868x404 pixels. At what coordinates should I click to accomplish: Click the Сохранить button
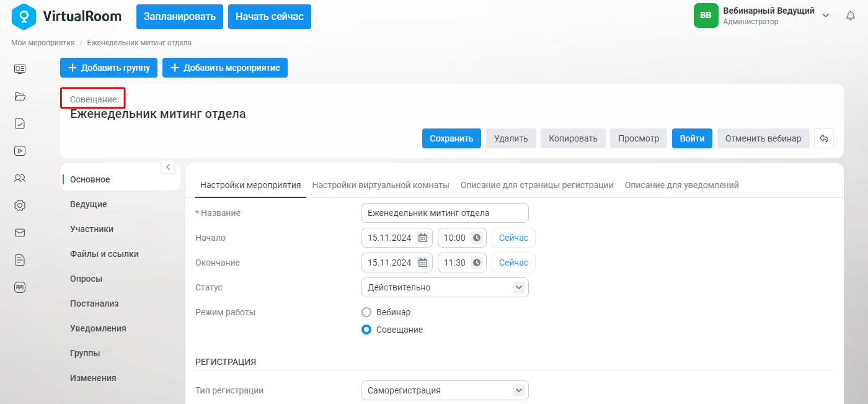(452, 138)
